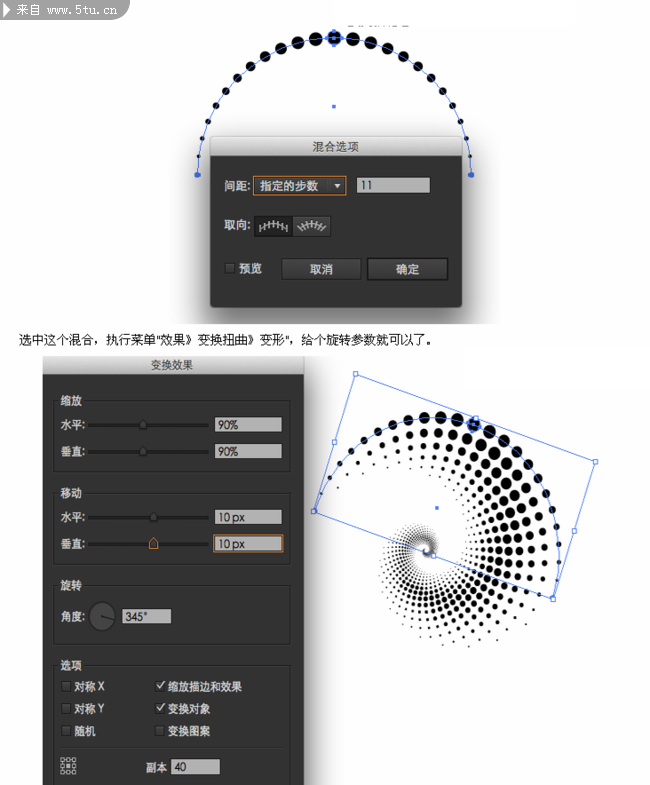Toggle the 变换对象 checkbox
Screen dimensions: 650x785
(160, 708)
